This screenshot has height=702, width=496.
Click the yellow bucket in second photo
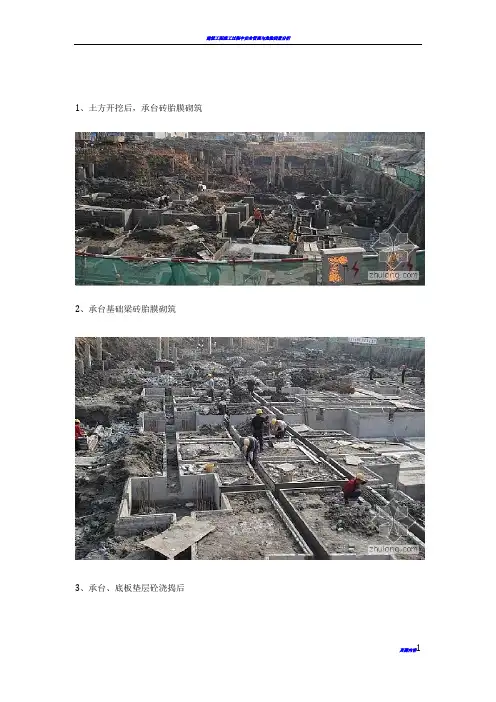click(209, 467)
